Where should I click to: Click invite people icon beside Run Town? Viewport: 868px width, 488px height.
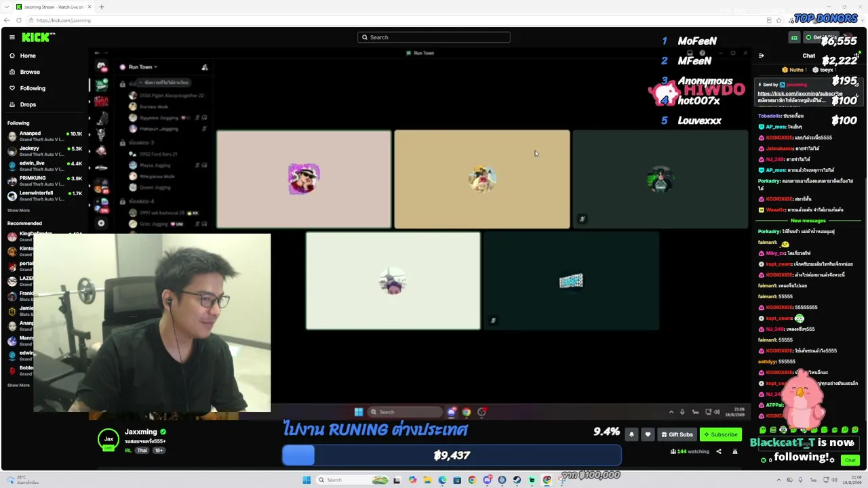pyautogui.click(x=205, y=67)
